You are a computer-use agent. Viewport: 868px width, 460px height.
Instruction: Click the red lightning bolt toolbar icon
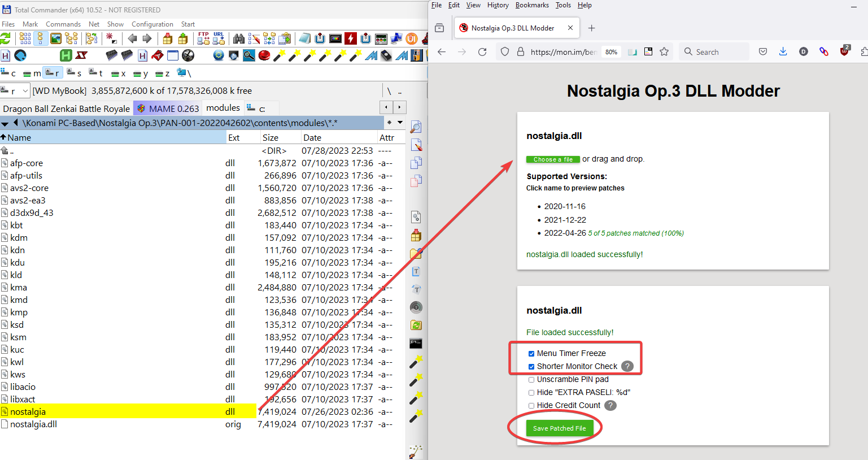click(x=351, y=38)
